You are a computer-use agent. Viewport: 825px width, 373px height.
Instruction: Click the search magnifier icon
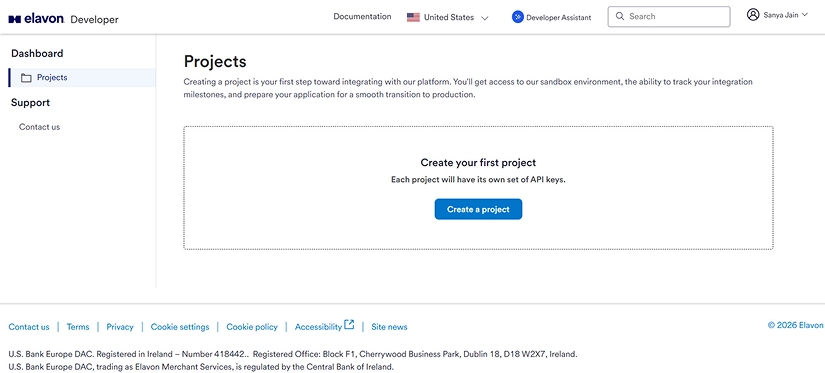click(x=620, y=16)
